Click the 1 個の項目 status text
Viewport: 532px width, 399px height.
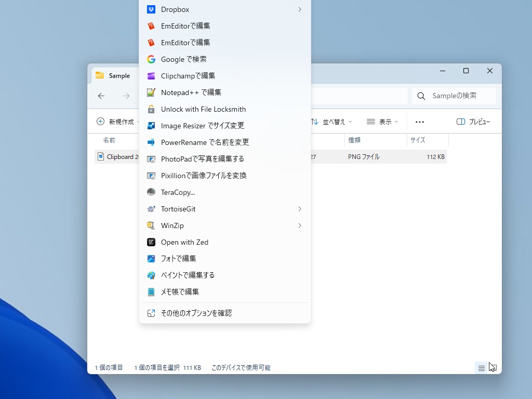(x=109, y=368)
